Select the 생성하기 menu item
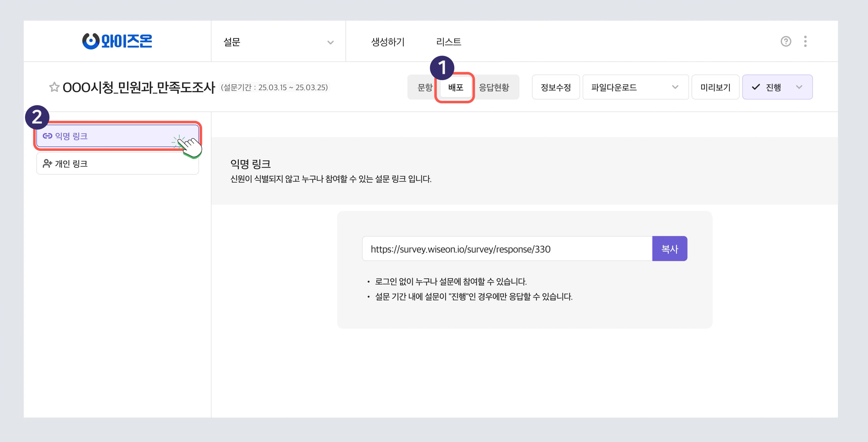868x442 pixels. (x=387, y=41)
